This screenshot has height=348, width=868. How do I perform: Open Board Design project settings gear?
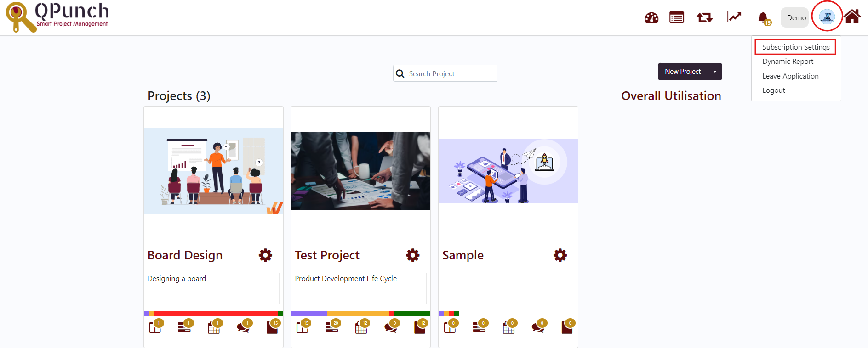[x=265, y=255]
